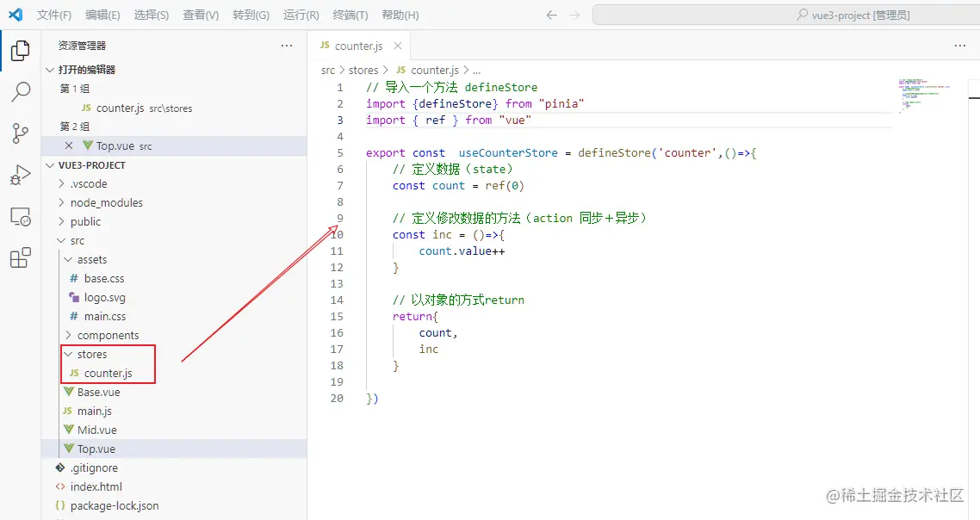Select 第 1 组 group header
The width and height of the screenshot is (980, 520).
point(74,89)
